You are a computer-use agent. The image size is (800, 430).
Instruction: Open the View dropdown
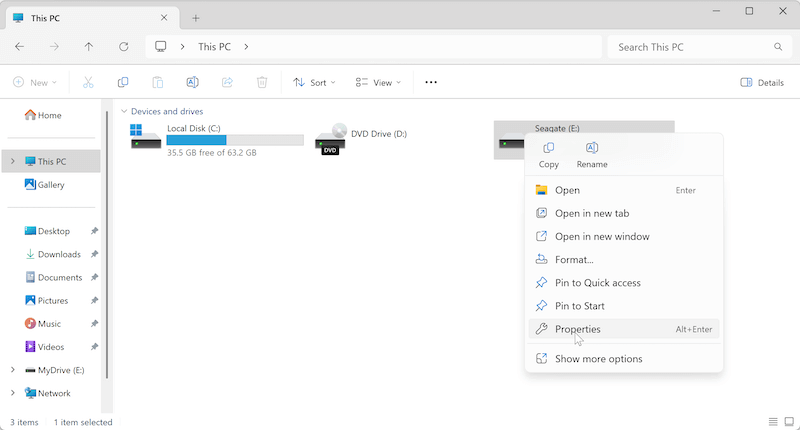click(378, 82)
